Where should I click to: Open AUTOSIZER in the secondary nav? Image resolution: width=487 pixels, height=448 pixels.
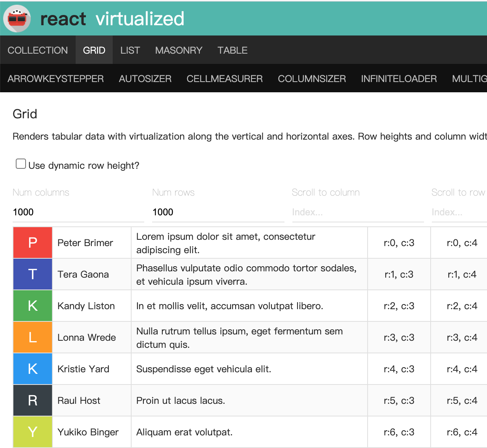(x=145, y=78)
